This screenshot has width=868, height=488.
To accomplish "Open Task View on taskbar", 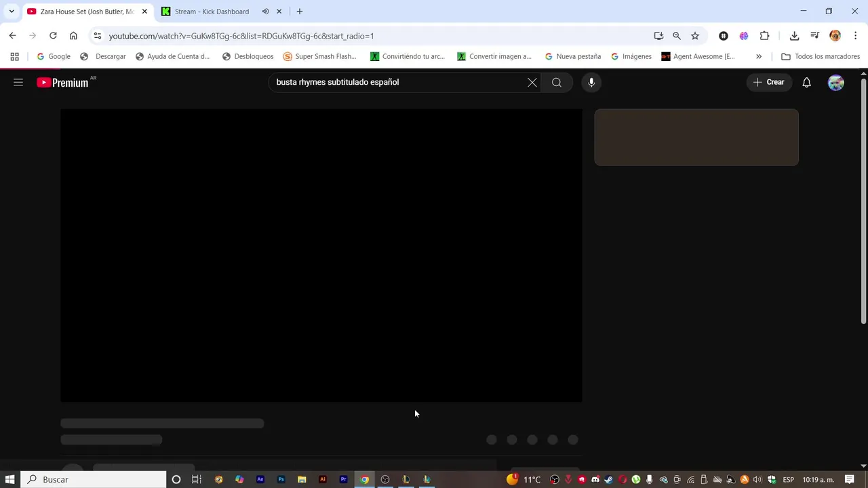I will pos(197,479).
